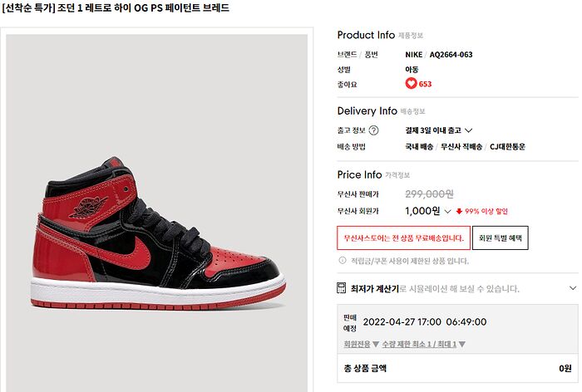Click the 무신사 직배송 delivery method text

coord(461,147)
